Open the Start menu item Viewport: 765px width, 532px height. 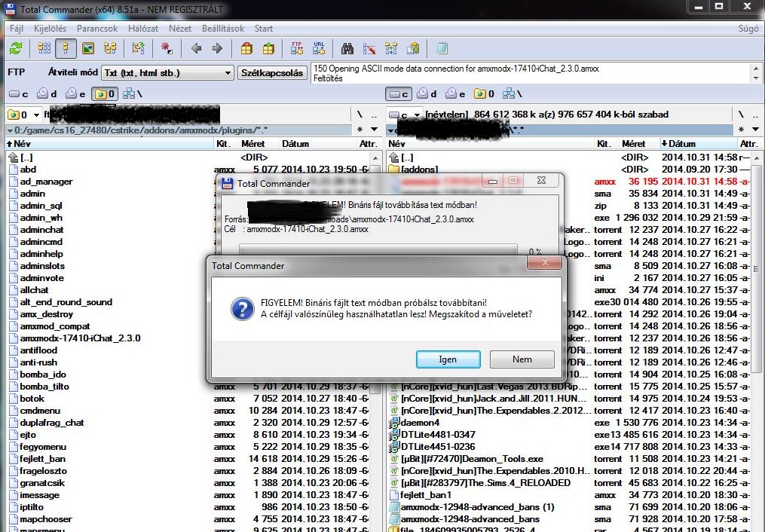tap(264, 29)
